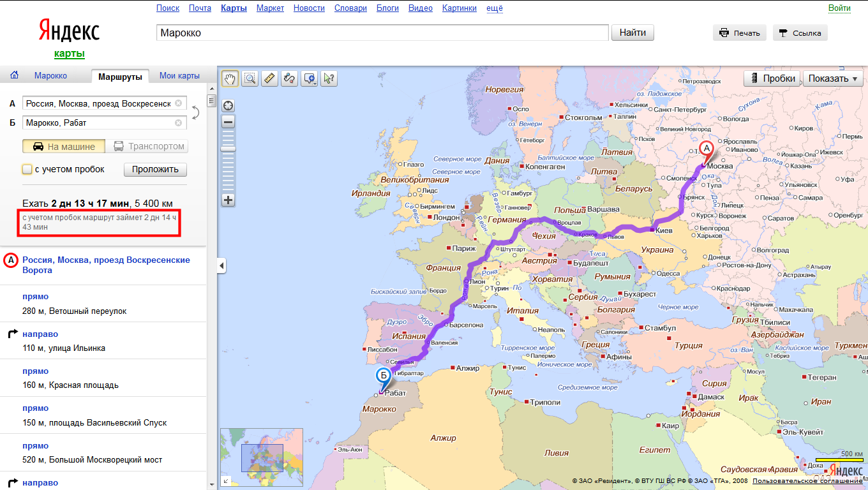Screen dimensions: 868x490
Task: Click the Карты item in top navigation
Action: tap(234, 8)
